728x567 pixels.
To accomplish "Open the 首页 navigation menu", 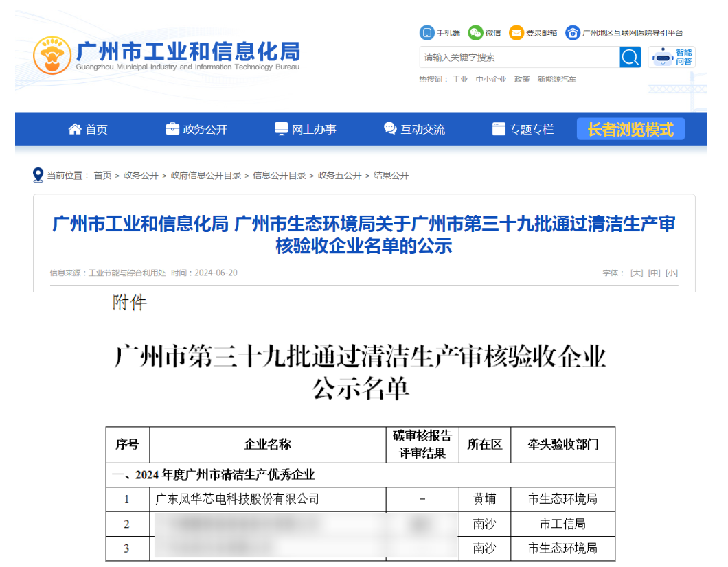I will pyautogui.click(x=87, y=128).
